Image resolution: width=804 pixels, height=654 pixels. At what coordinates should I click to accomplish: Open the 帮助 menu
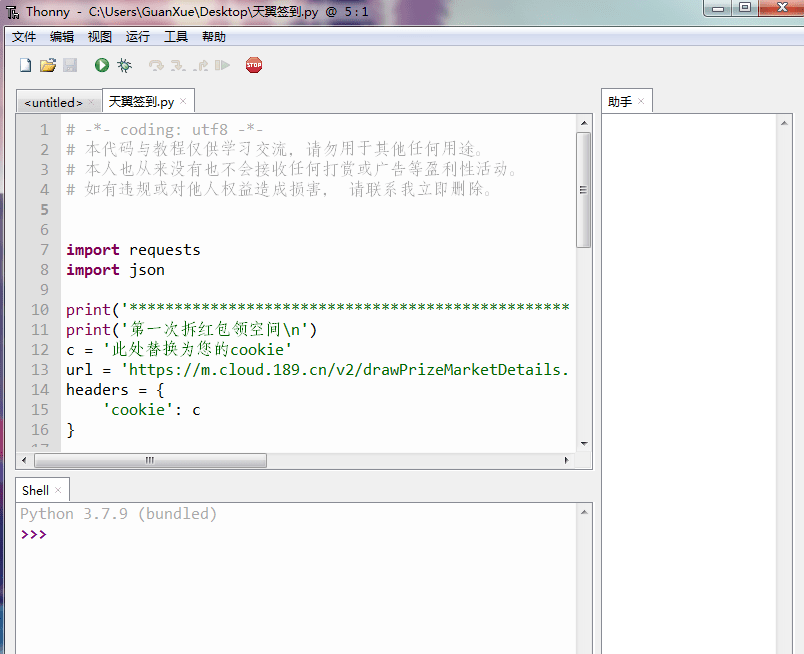coord(213,37)
